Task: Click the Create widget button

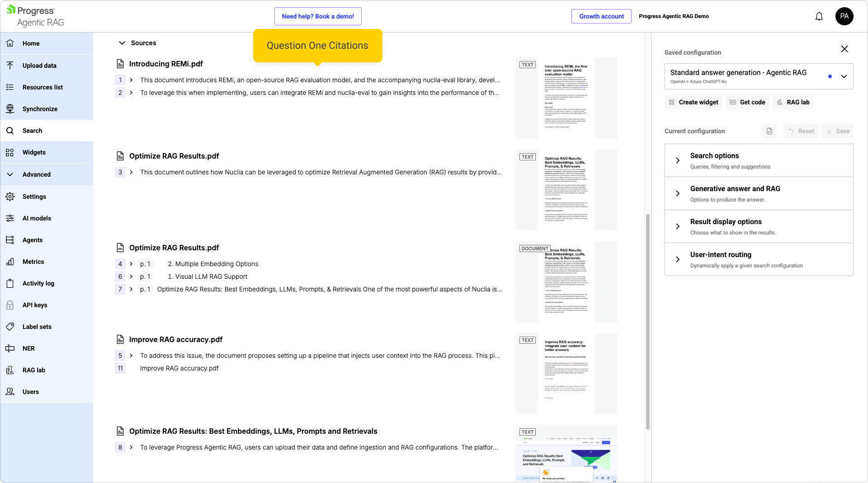Action: tap(693, 102)
